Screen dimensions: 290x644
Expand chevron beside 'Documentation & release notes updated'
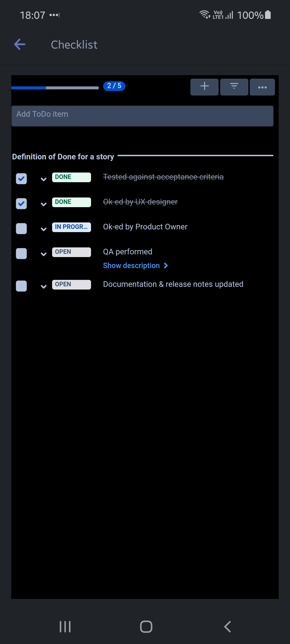pyautogui.click(x=44, y=287)
